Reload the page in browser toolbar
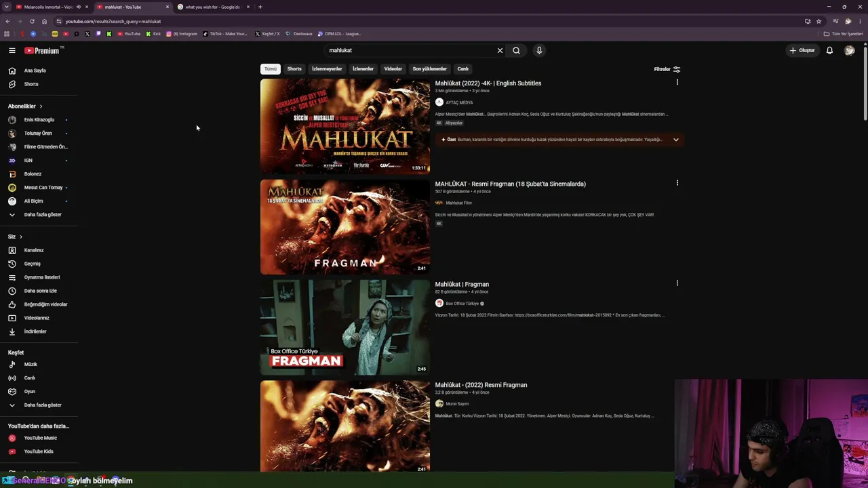Viewport: 868px width, 488px height. [31, 21]
